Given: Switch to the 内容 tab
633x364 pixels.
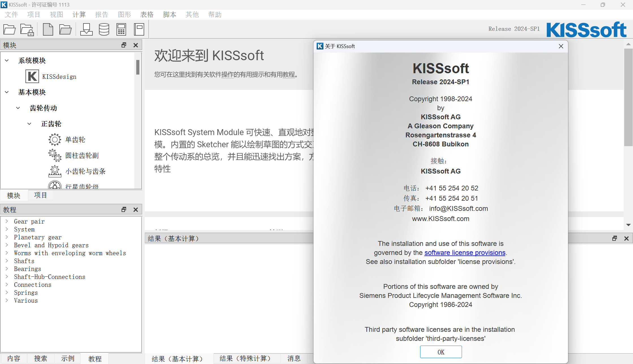Looking at the screenshot, I should pos(14,358).
